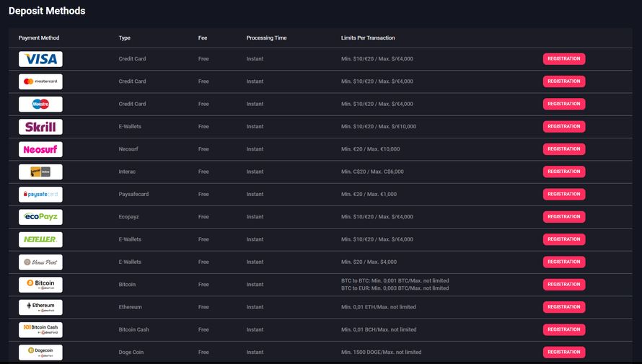Click the Venus Point payment logo

point(40,262)
